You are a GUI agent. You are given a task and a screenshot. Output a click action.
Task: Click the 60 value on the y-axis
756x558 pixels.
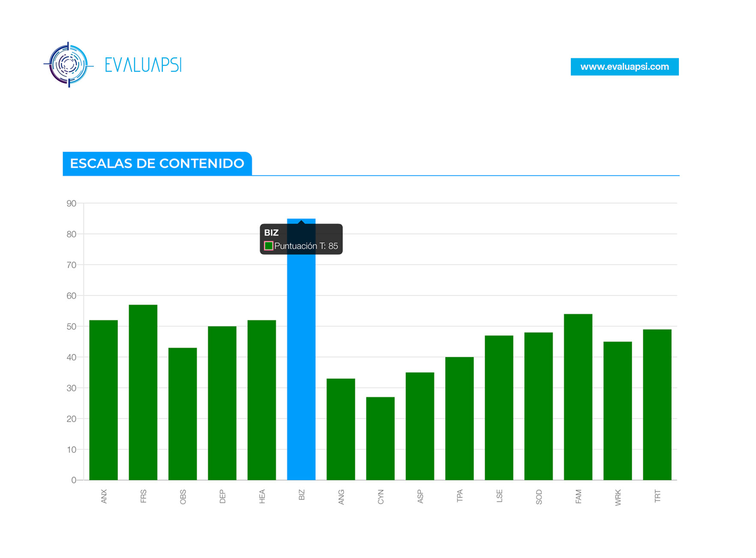pos(71,296)
